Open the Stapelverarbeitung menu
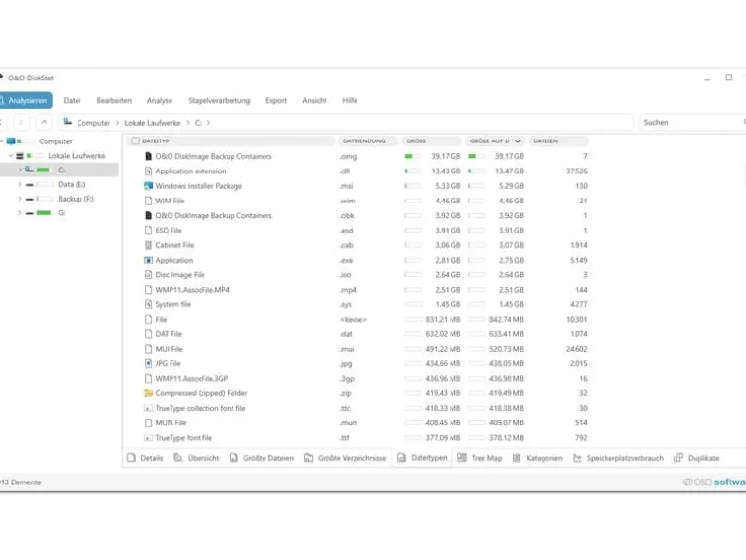This screenshot has height=560, width=746. 219,100
